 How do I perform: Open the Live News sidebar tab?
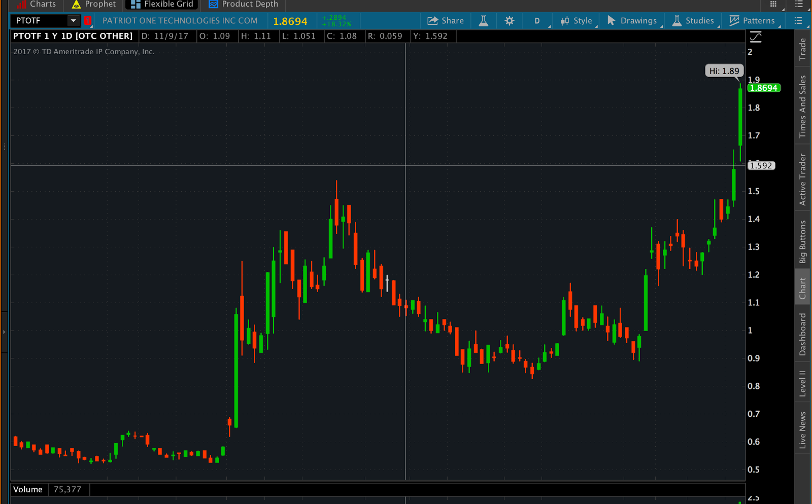tap(803, 430)
